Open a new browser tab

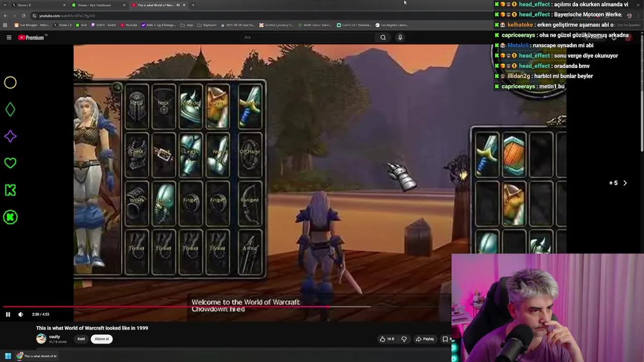point(193,5)
